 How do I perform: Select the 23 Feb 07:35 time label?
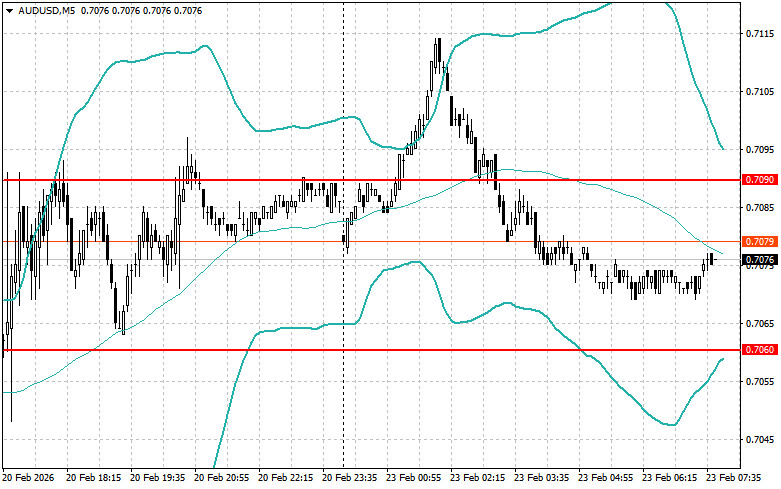coord(734,478)
